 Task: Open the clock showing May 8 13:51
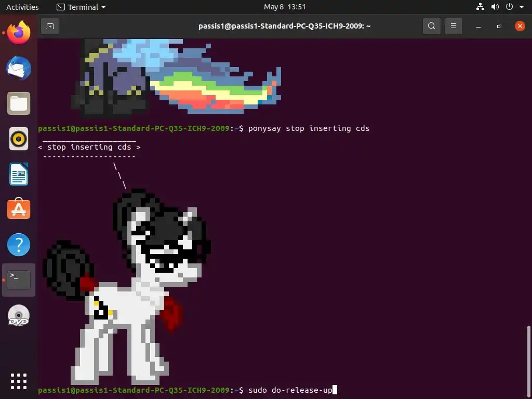285,7
